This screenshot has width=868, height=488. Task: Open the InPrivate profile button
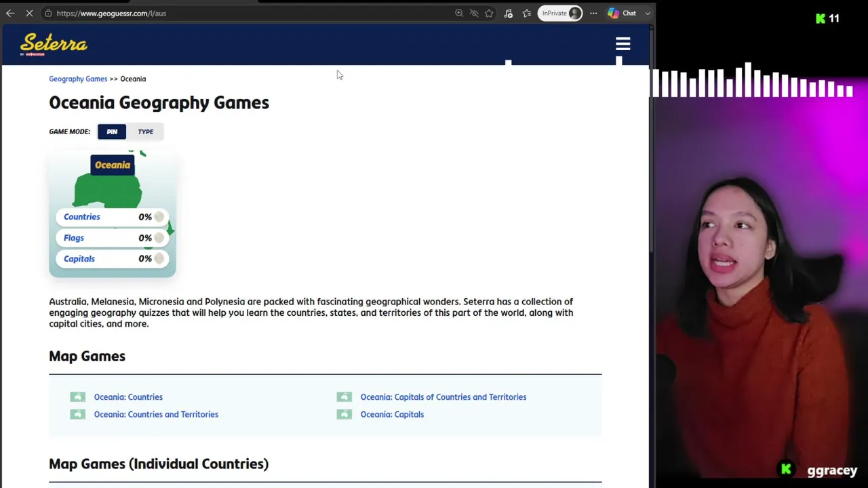pos(560,13)
